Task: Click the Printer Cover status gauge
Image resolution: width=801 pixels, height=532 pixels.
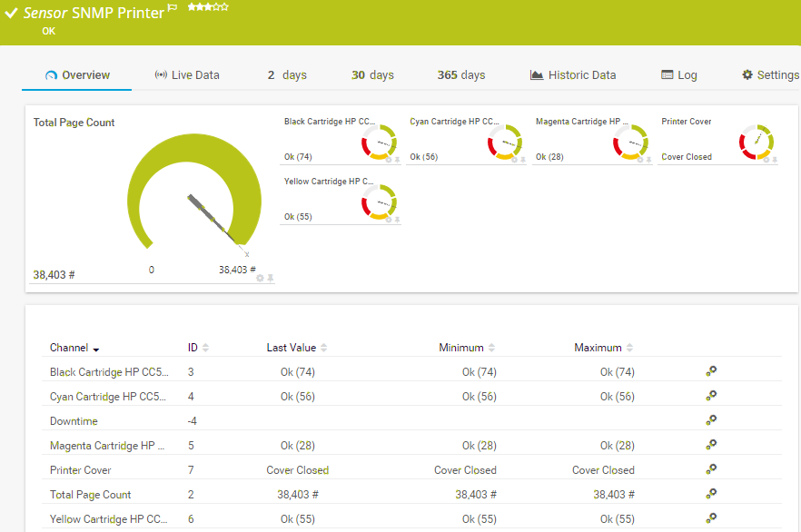Action: click(756, 142)
